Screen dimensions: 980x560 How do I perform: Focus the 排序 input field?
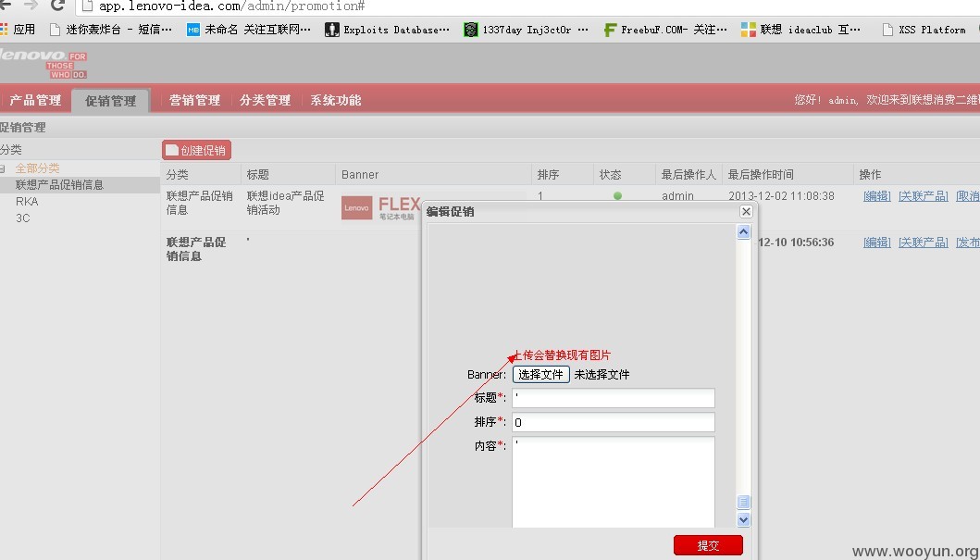614,422
